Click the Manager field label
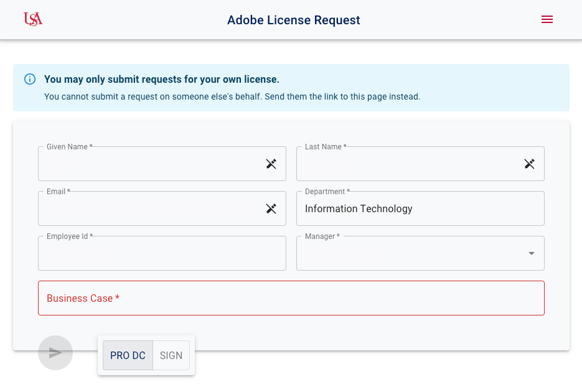The height and width of the screenshot is (392, 582). 322,236
